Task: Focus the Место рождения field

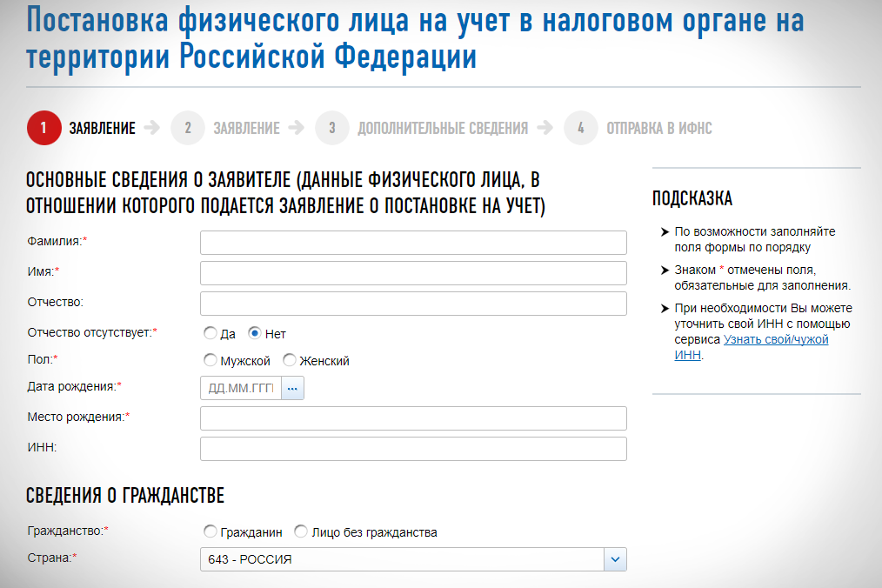Action: [413, 418]
